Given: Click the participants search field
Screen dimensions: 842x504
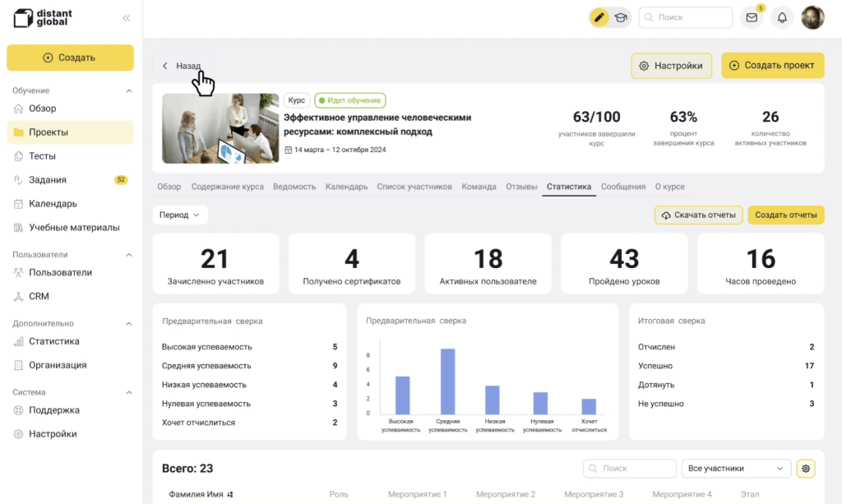Looking at the screenshot, I should [629, 468].
